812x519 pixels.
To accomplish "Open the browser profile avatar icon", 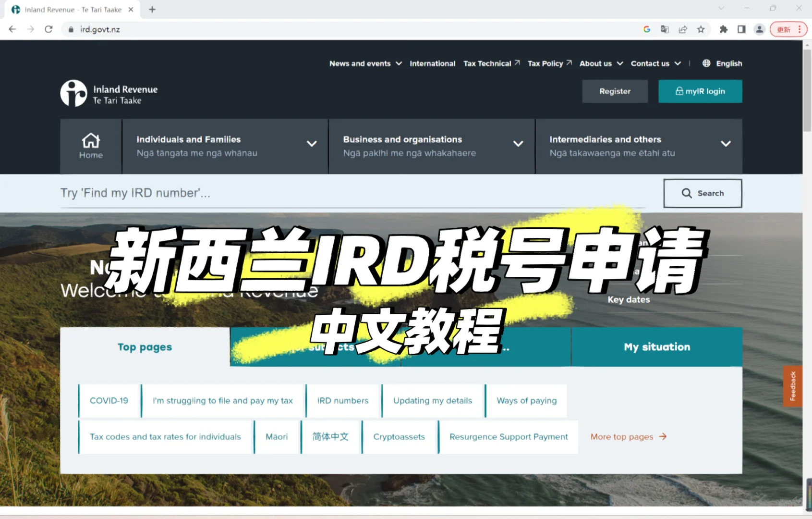I will (x=759, y=29).
